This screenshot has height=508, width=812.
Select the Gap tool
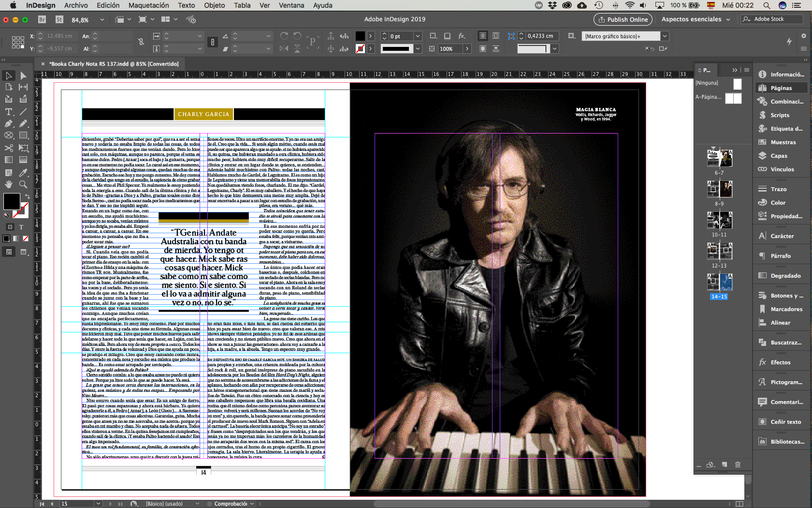tap(23, 87)
